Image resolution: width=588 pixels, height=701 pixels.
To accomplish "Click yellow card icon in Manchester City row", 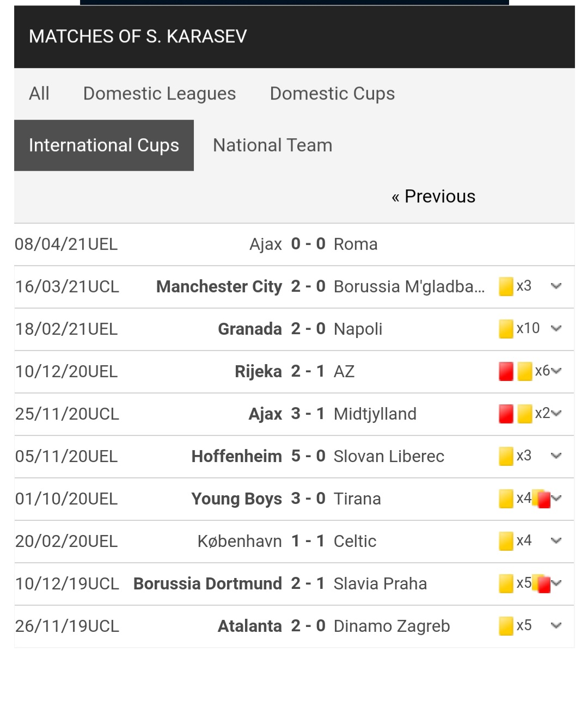I will tap(506, 286).
